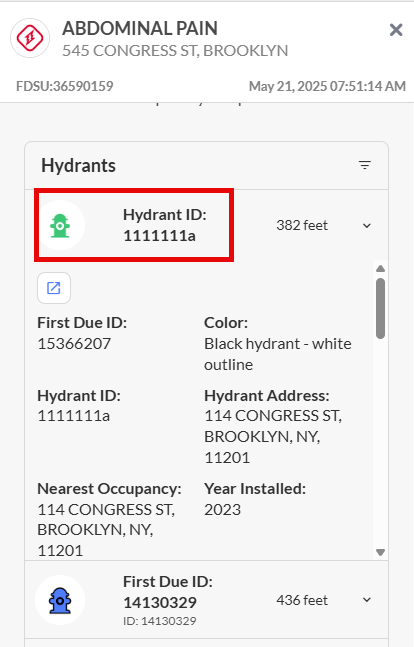
Task: Click the 436 feet distance label
Action: [302, 600]
